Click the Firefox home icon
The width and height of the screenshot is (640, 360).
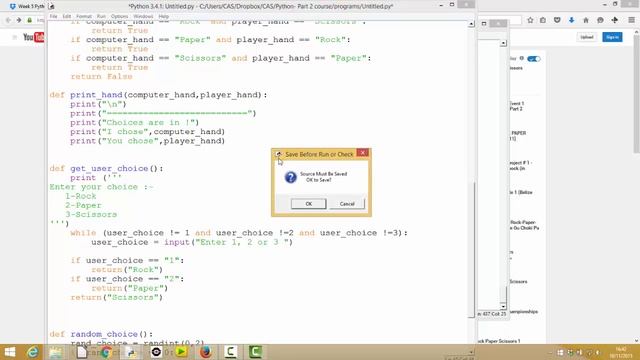point(586,20)
